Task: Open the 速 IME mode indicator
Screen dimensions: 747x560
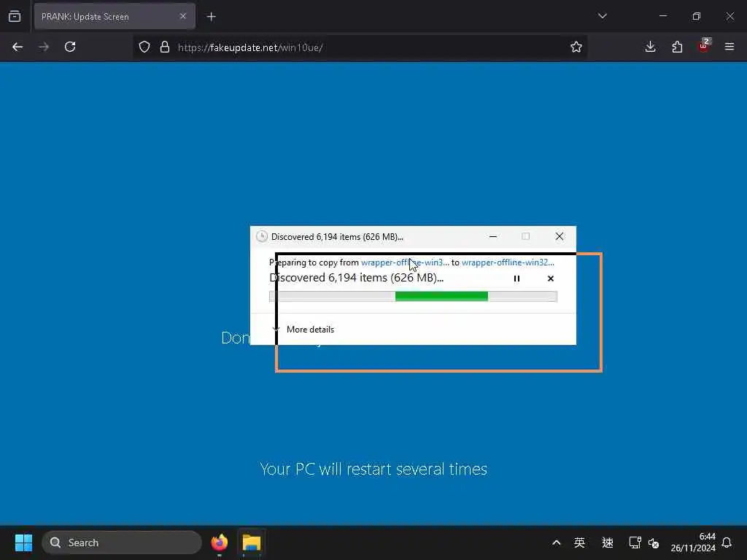Action: [x=608, y=542]
